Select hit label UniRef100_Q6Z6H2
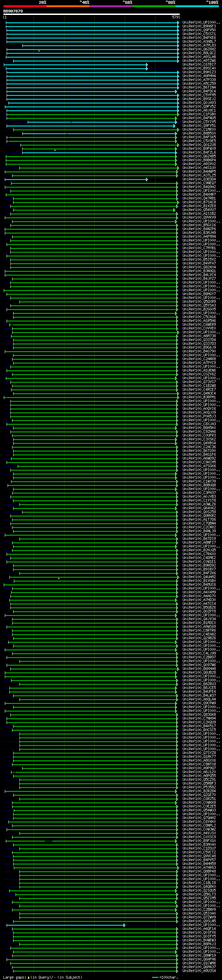 click(x=199, y=49)
